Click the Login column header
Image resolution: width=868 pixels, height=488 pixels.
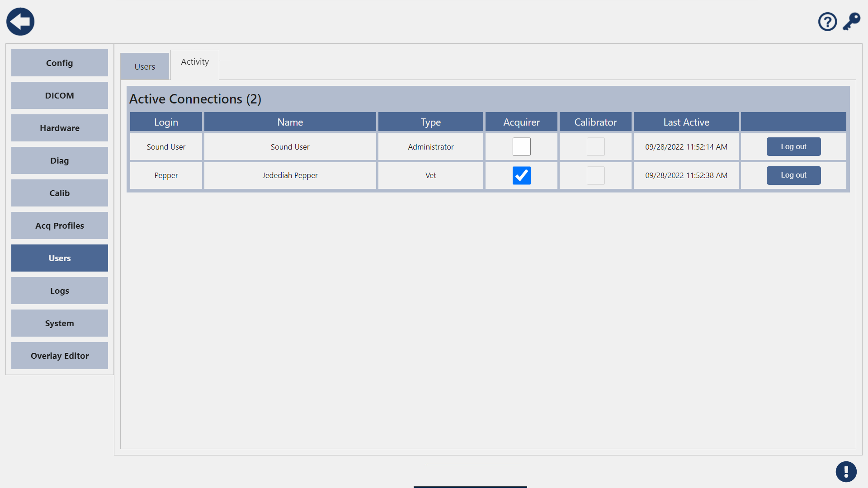coord(166,122)
